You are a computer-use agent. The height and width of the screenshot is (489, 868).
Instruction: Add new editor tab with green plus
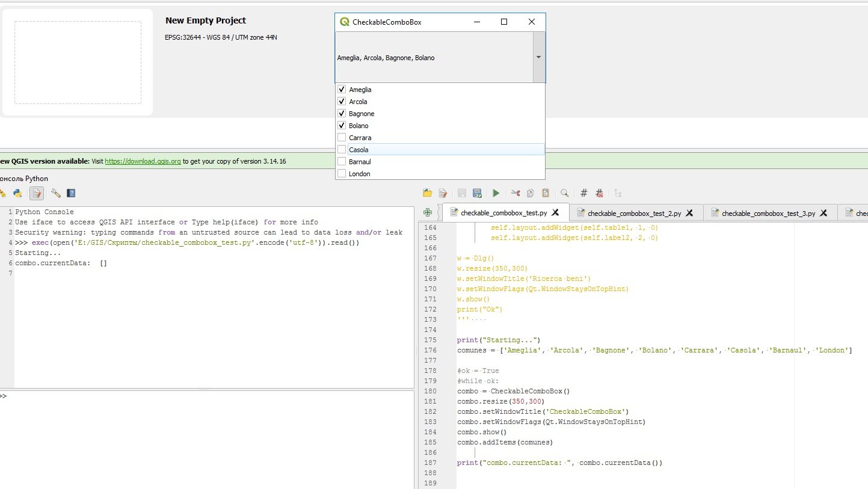(428, 212)
